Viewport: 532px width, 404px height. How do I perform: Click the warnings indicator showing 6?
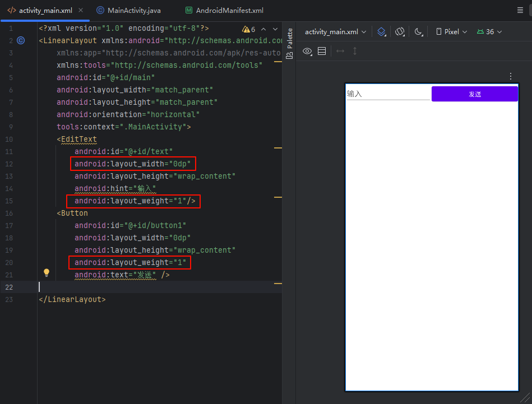[x=249, y=30]
